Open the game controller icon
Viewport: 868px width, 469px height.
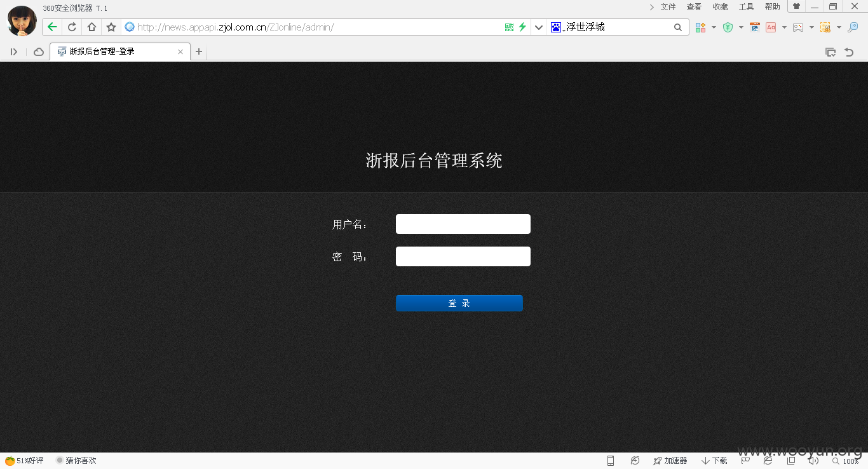coord(798,27)
